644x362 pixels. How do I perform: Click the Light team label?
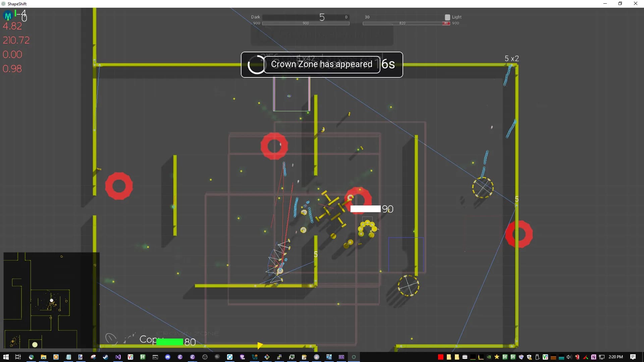[x=457, y=17]
